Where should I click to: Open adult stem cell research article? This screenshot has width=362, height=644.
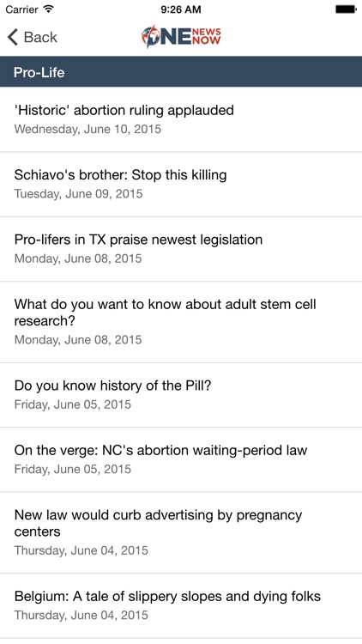(181, 322)
